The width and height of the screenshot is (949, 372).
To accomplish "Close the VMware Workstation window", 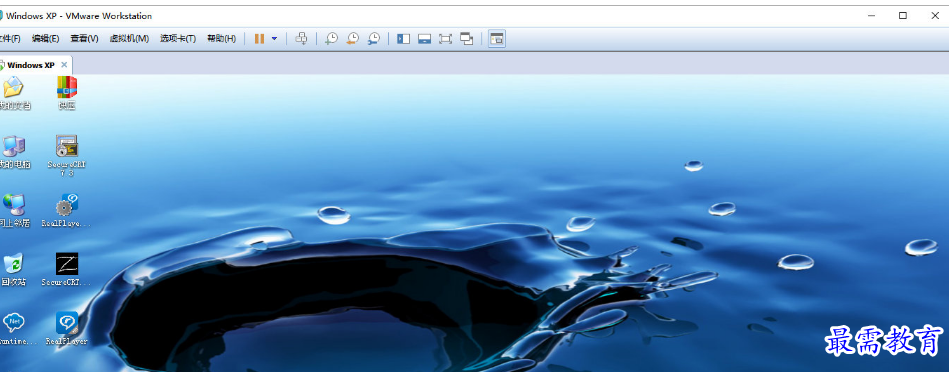I will click(934, 16).
